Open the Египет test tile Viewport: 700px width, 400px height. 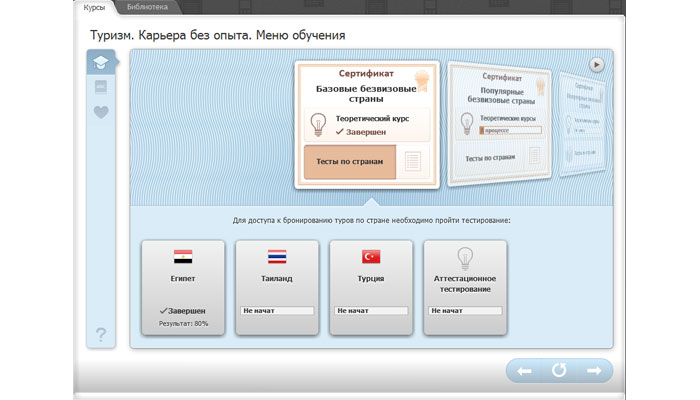[x=183, y=288]
